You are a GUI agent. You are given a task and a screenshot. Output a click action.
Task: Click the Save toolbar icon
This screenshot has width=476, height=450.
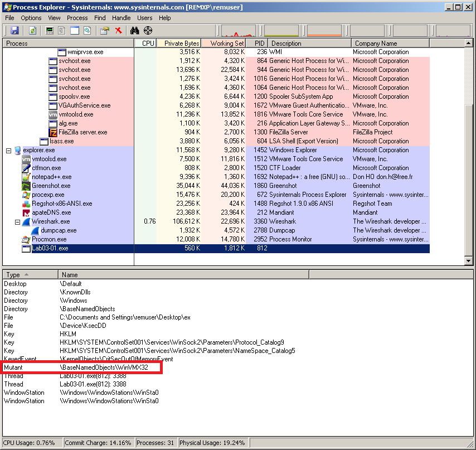coord(14,30)
